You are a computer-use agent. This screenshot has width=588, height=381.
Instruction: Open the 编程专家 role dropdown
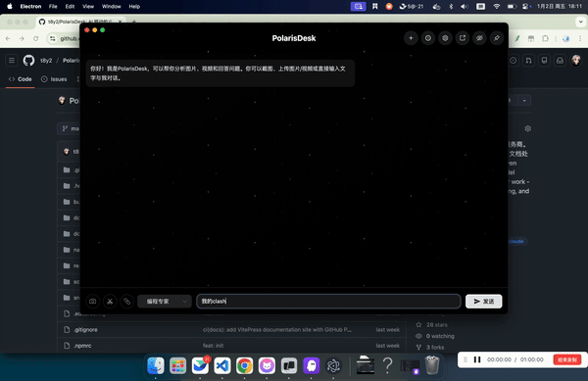point(165,302)
